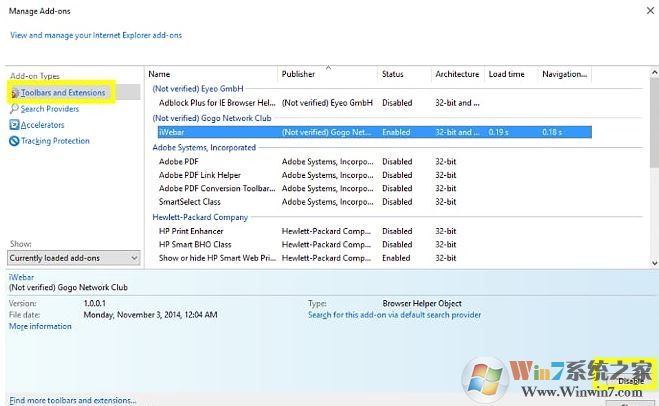Sort add-ons by Status column
Image resolution: width=659 pixels, height=406 pixels.
pos(404,74)
